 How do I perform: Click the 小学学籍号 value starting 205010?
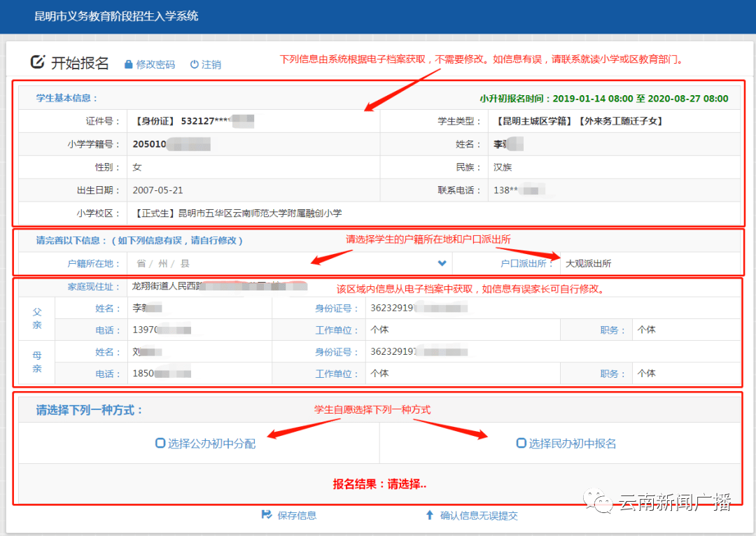click(171, 144)
